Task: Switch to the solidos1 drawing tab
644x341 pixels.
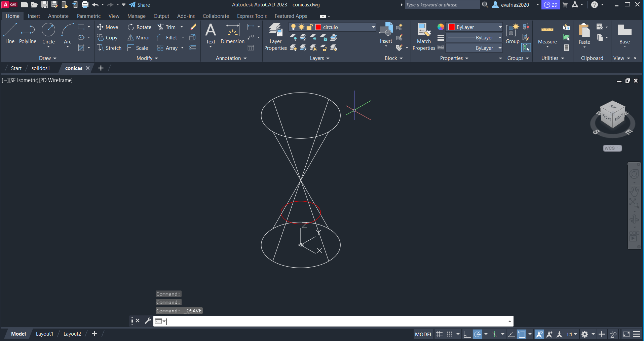Action: tap(41, 68)
